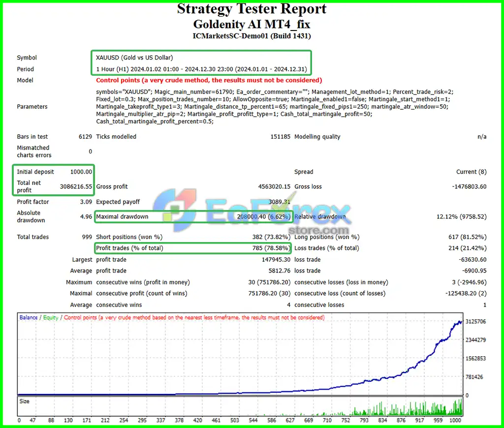Click the "Strategy Tester Report" title

[x=252, y=9]
